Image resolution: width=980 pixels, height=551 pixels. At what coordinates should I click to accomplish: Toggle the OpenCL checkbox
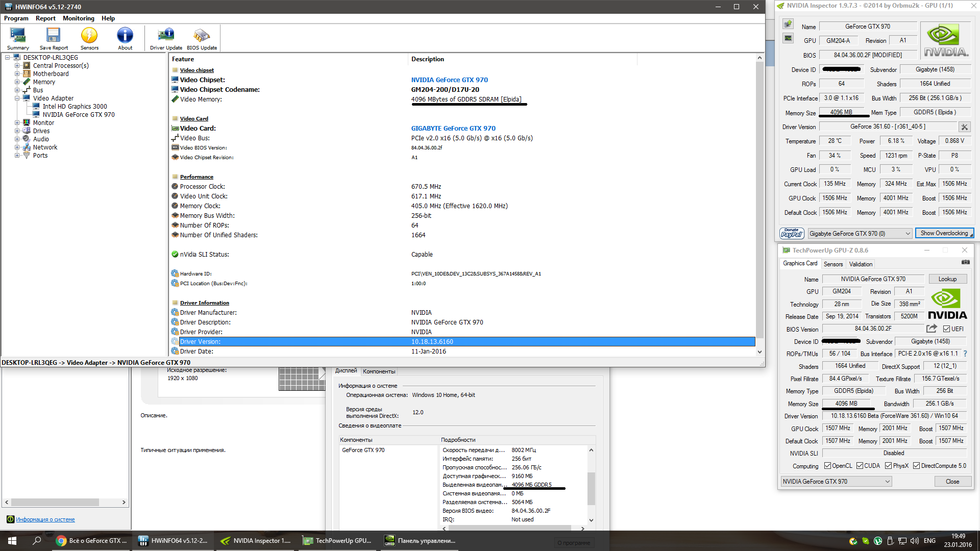click(827, 466)
